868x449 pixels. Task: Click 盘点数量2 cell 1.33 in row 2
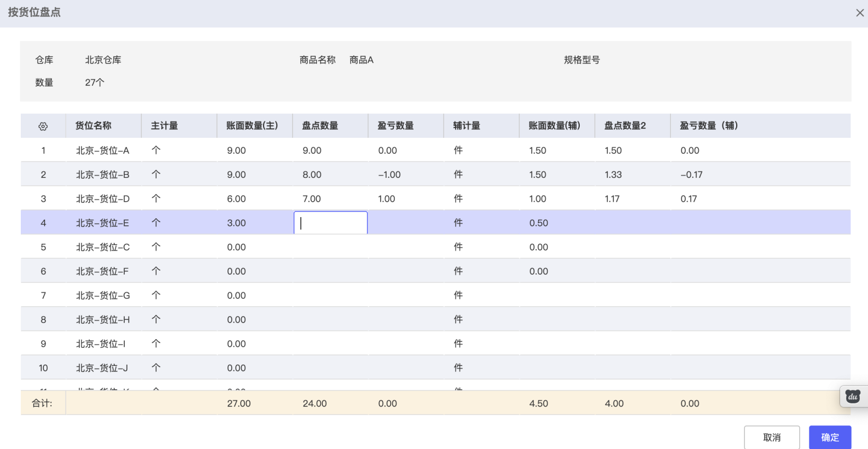coord(613,175)
